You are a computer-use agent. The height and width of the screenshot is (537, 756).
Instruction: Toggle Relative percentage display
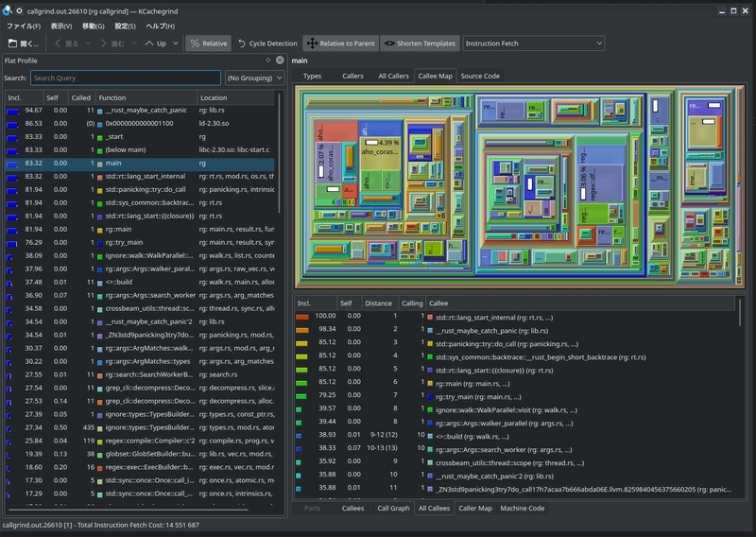(x=207, y=43)
